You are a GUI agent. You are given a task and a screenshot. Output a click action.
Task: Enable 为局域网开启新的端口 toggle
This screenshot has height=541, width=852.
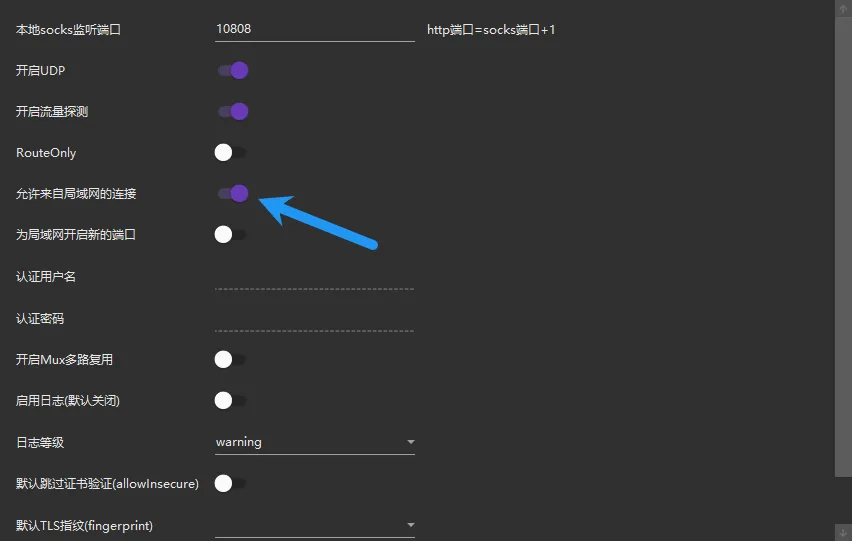tap(231, 235)
